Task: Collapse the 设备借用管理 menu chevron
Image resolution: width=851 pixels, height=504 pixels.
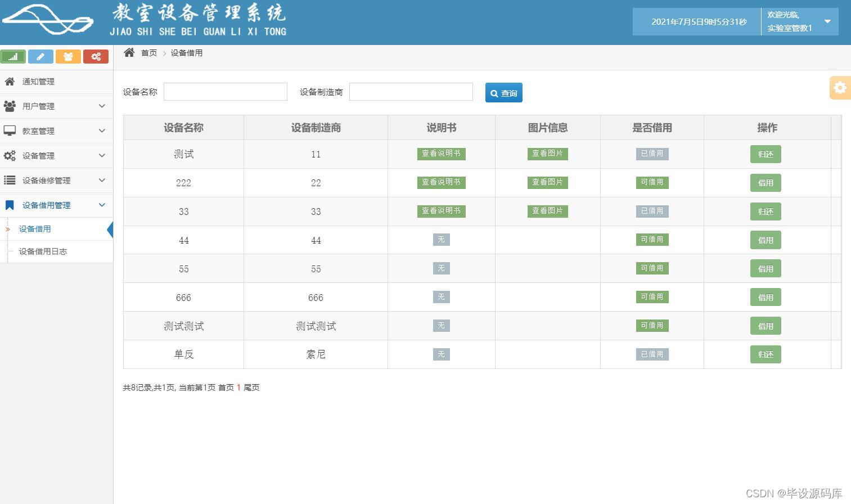Action: (102, 205)
